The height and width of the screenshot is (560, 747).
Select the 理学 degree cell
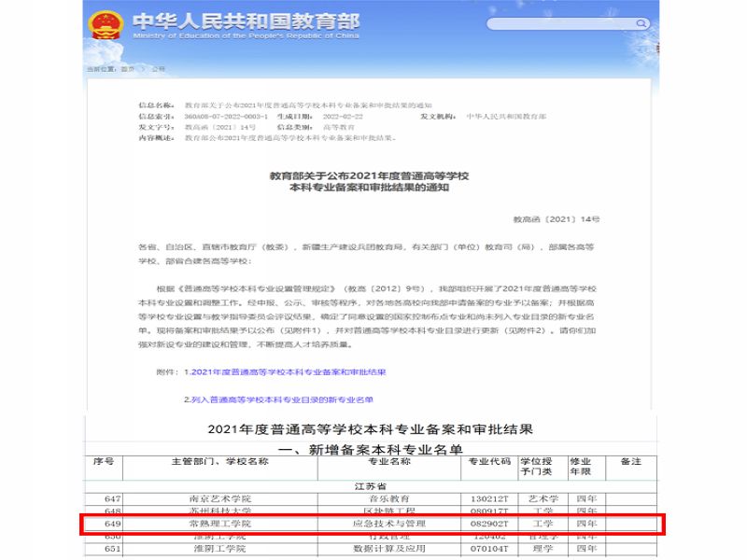pyautogui.click(x=543, y=549)
